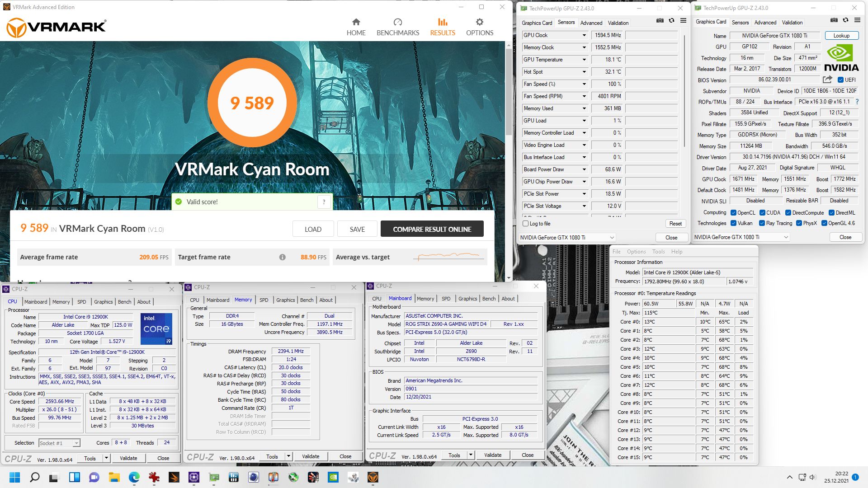Click the SAVE button in VRMark
The width and height of the screenshot is (868, 488).
coord(357,229)
